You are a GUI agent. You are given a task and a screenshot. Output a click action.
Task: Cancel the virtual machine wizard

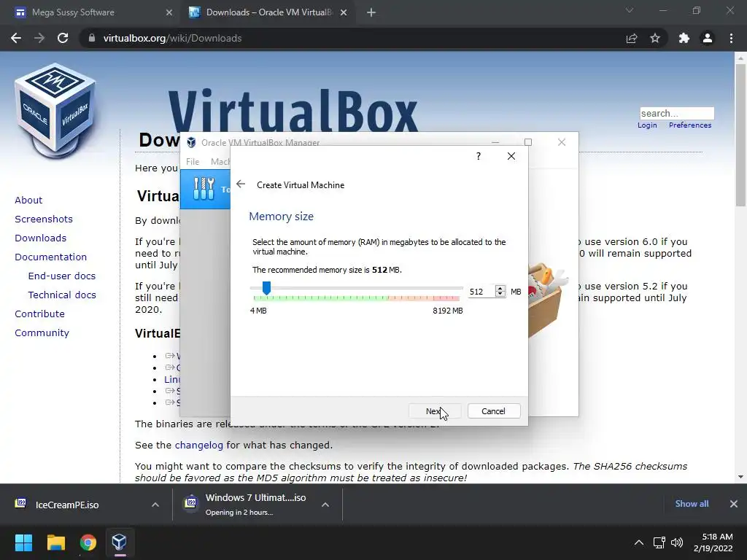point(494,411)
